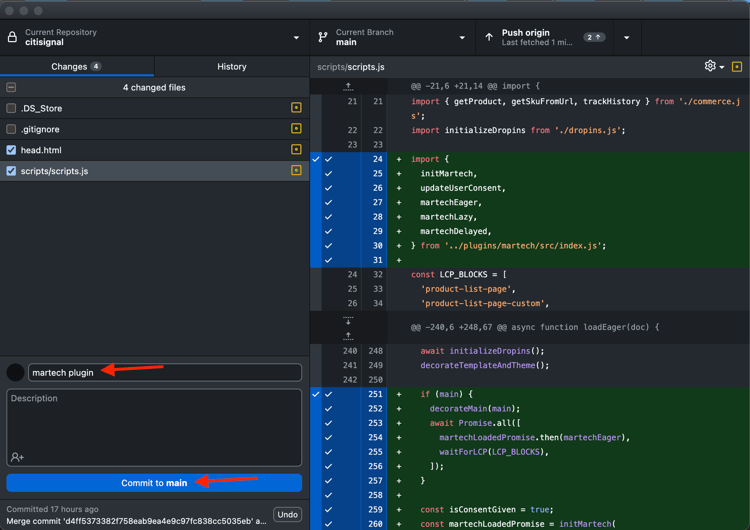Image resolution: width=750 pixels, height=530 pixels.
Task: Select the Changes tab
Action: [x=76, y=67]
